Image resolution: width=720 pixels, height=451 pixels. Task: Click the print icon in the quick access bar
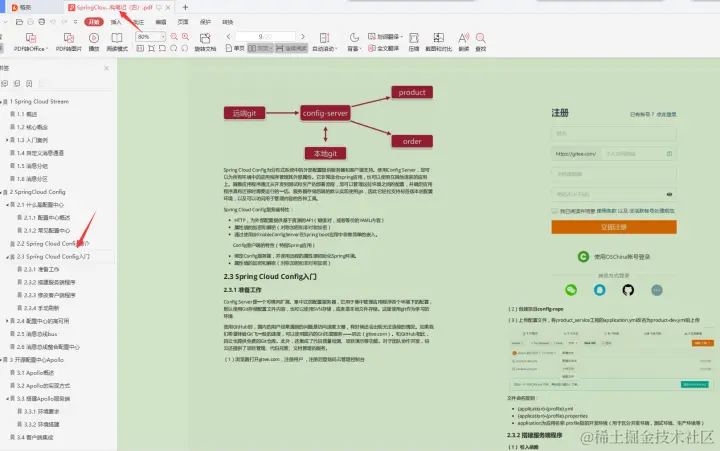pos(42,22)
